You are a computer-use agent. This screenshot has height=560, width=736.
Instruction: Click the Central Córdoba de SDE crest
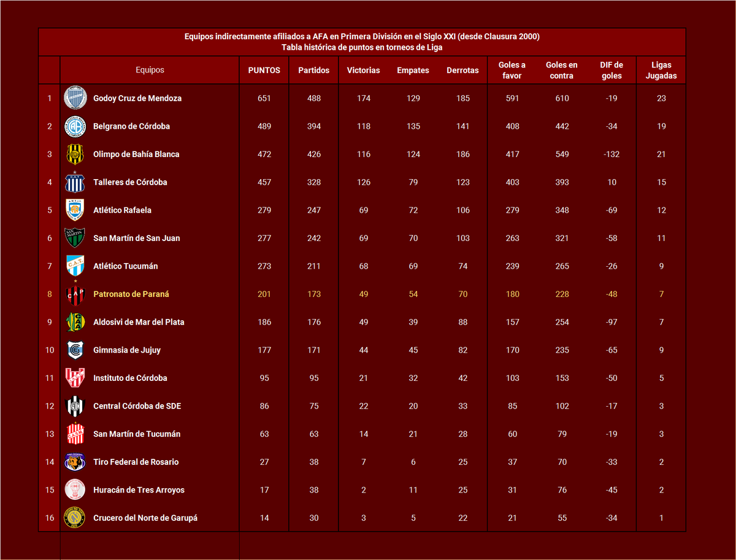[75, 406]
